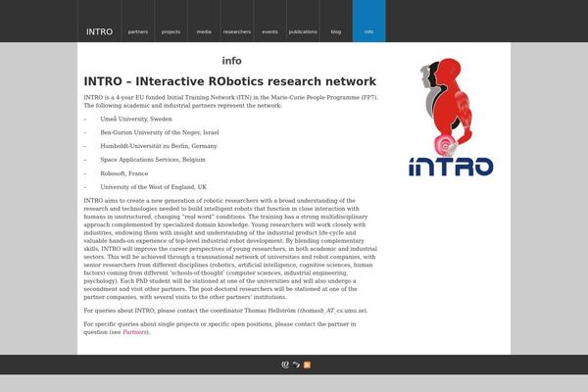588x392 pixels.
Task: Click 'Robosoft, France' list entry
Action: [124, 173]
